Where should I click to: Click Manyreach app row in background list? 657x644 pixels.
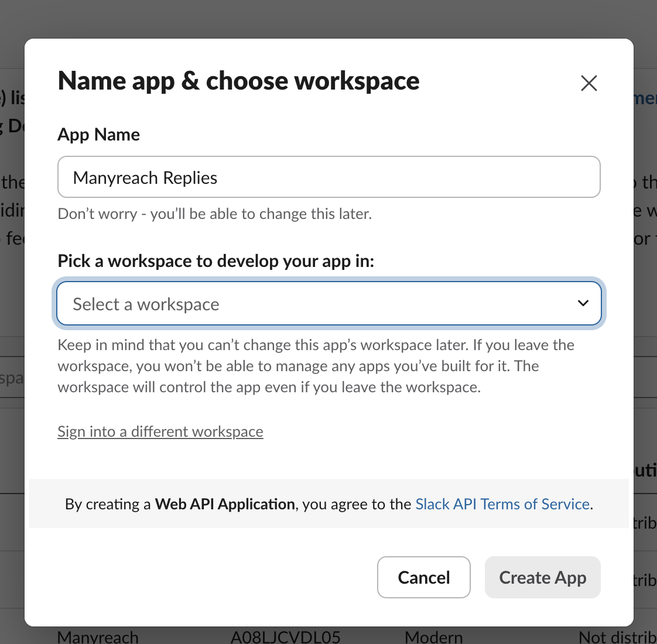click(98, 636)
